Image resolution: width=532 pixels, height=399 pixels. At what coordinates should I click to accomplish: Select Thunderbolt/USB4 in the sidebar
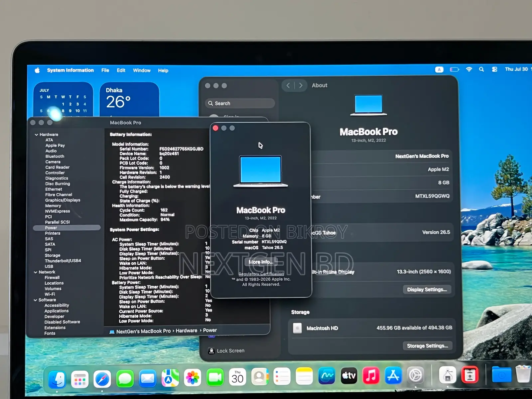63,261
